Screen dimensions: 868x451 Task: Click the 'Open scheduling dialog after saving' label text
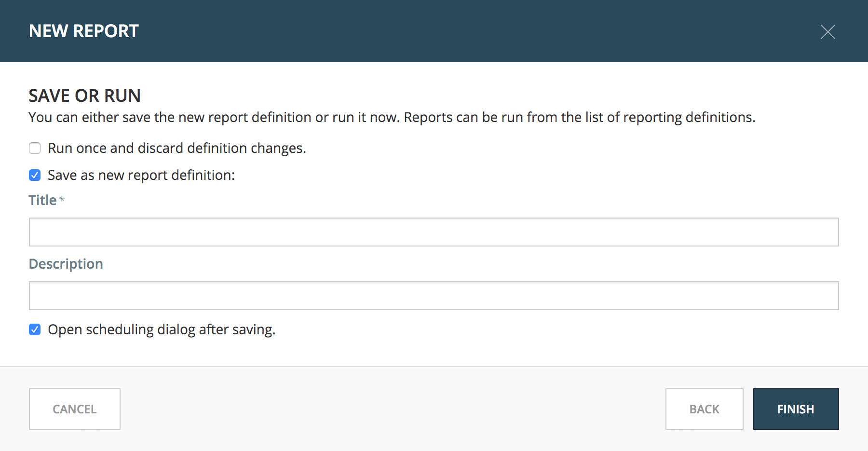click(162, 329)
